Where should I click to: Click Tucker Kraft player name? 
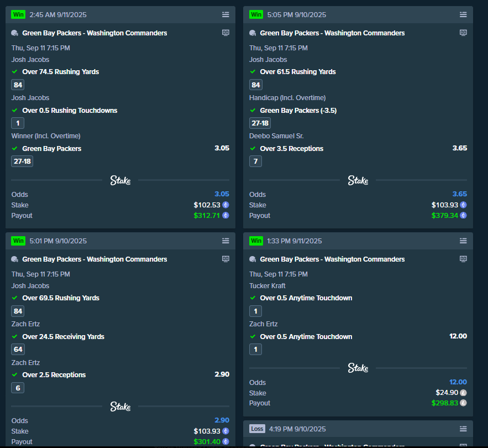[267, 286]
